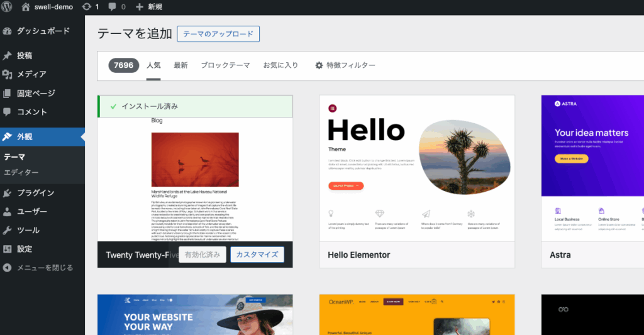Click the WordPress logo icon
Image resolution: width=644 pixels, height=335 pixels.
coord(8,7)
